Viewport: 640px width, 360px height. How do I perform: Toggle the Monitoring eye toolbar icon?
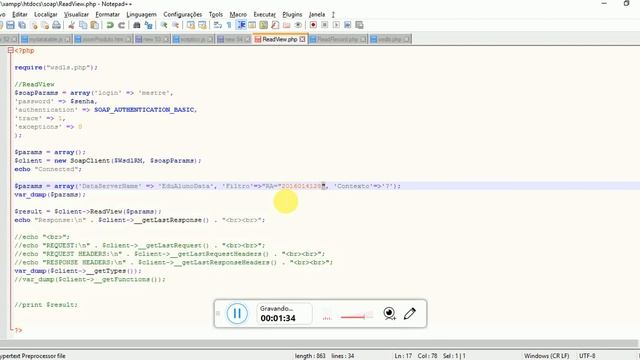298,25
